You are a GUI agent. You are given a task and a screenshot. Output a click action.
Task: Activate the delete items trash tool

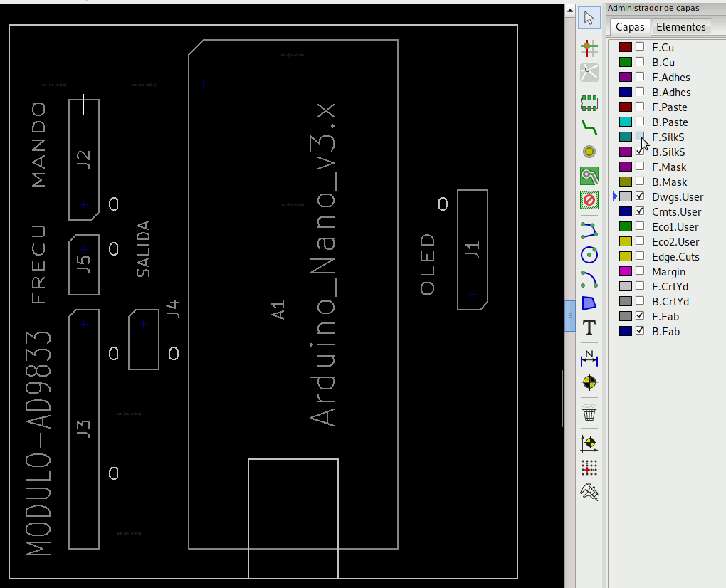[x=589, y=413]
